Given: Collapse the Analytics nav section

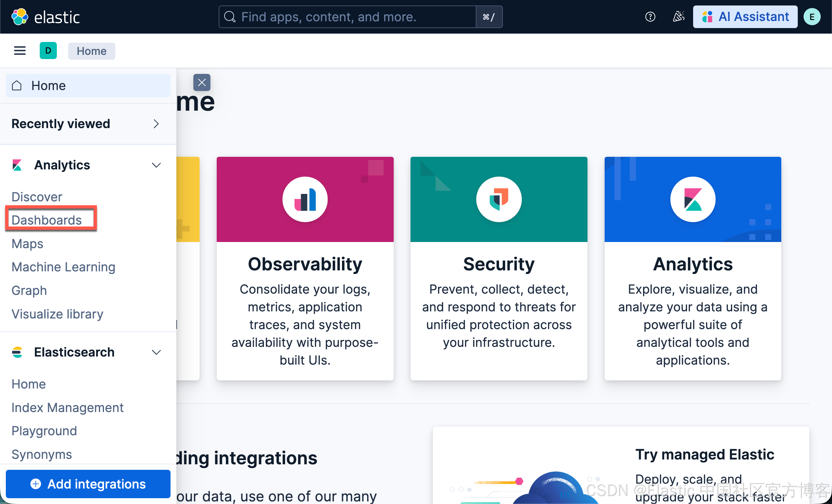Looking at the screenshot, I should 156,165.
